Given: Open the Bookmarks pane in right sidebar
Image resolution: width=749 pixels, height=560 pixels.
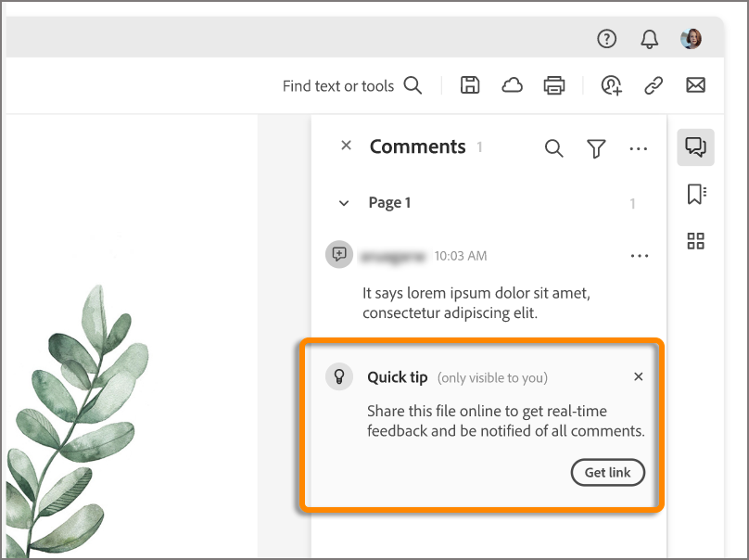Looking at the screenshot, I should (696, 194).
